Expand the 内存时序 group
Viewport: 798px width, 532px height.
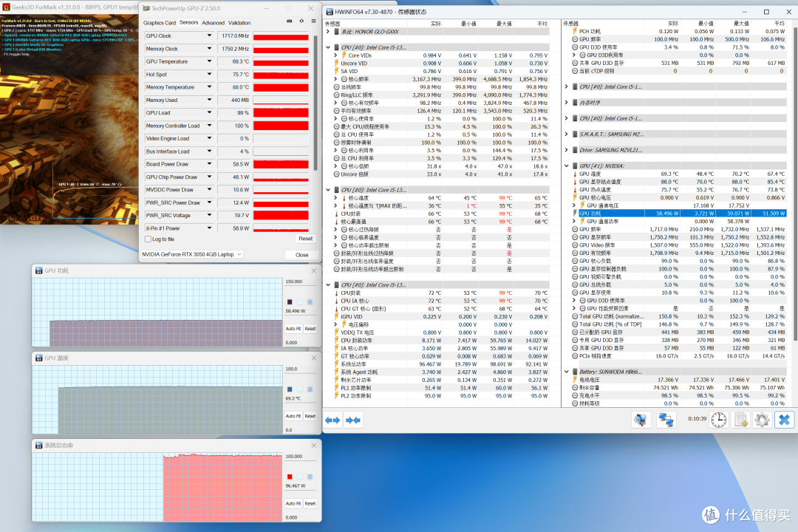(567, 103)
